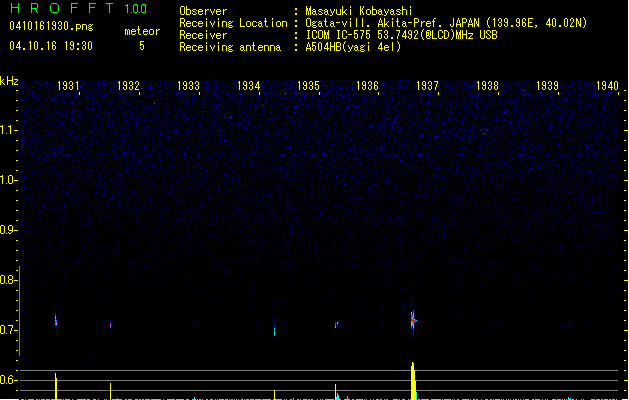The height and width of the screenshot is (400, 629).
Task: Click the 1940 time axis label
Action: (x=607, y=86)
